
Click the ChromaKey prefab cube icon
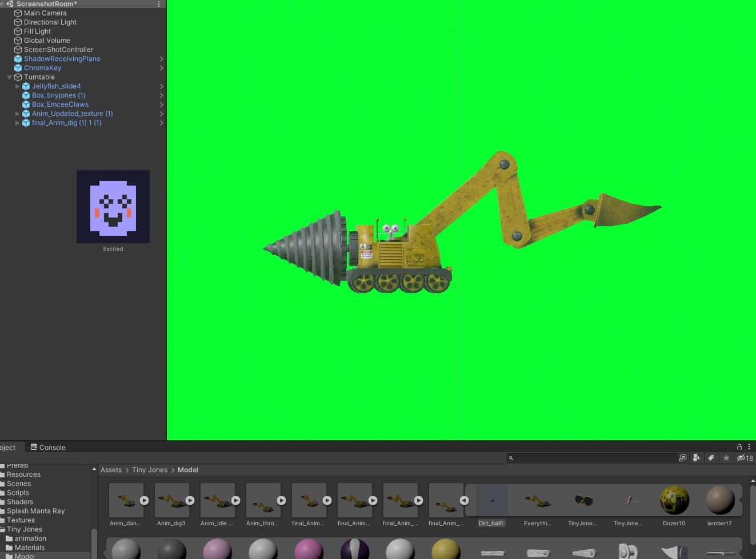coord(18,68)
